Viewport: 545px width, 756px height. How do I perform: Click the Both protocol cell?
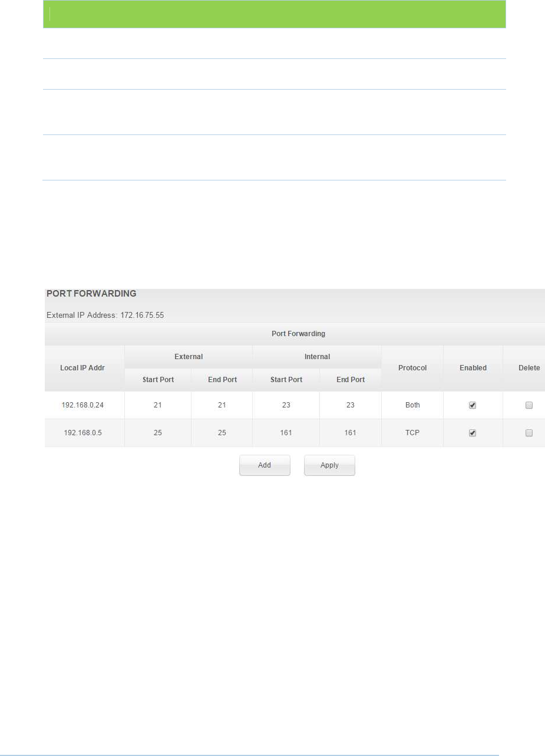[x=412, y=405]
